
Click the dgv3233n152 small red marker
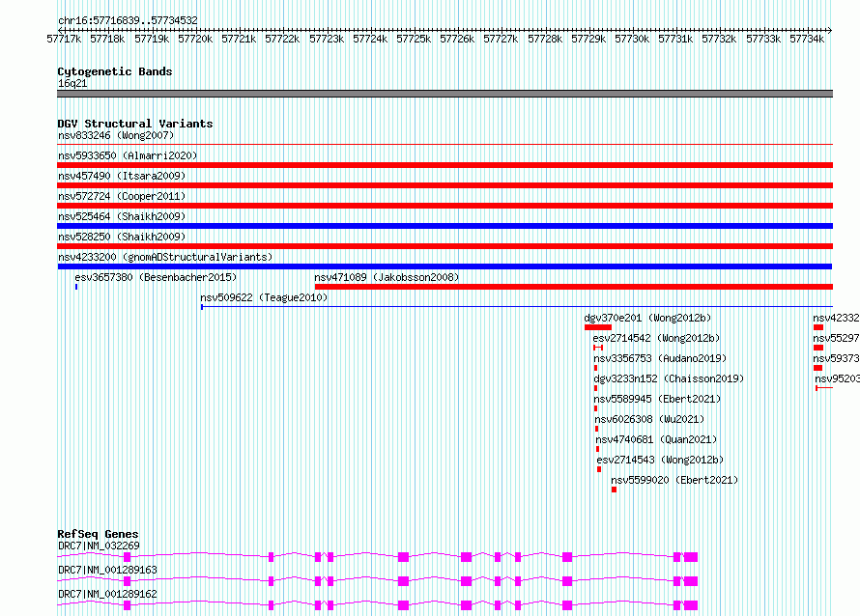[x=595, y=388]
